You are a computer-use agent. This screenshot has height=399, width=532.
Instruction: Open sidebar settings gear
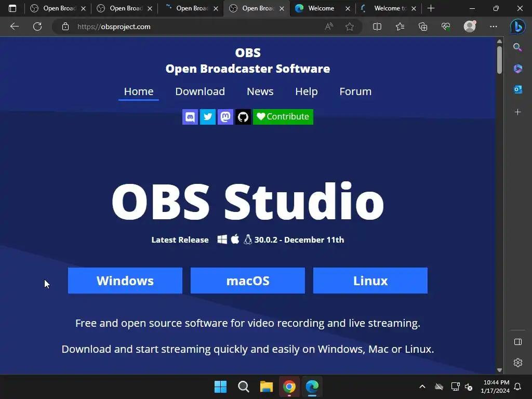517,363
